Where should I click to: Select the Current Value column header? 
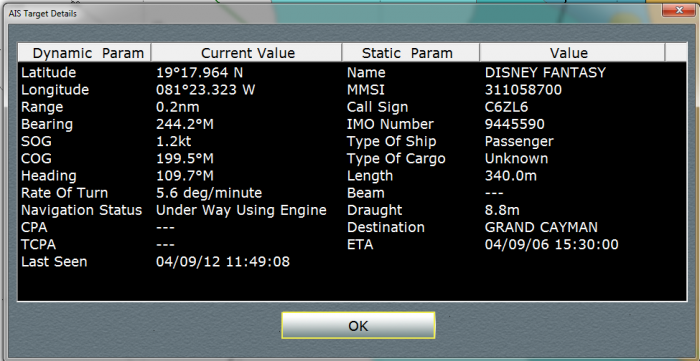tap(247, 53)
